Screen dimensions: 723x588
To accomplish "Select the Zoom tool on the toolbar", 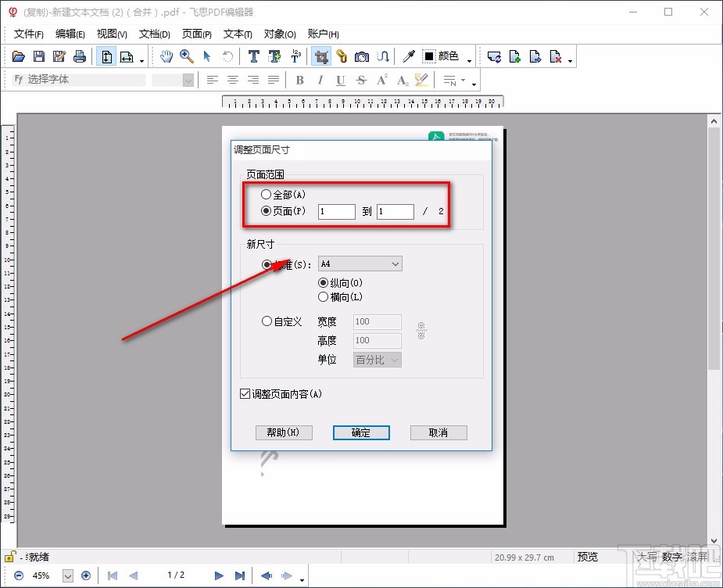I will 187,56.
